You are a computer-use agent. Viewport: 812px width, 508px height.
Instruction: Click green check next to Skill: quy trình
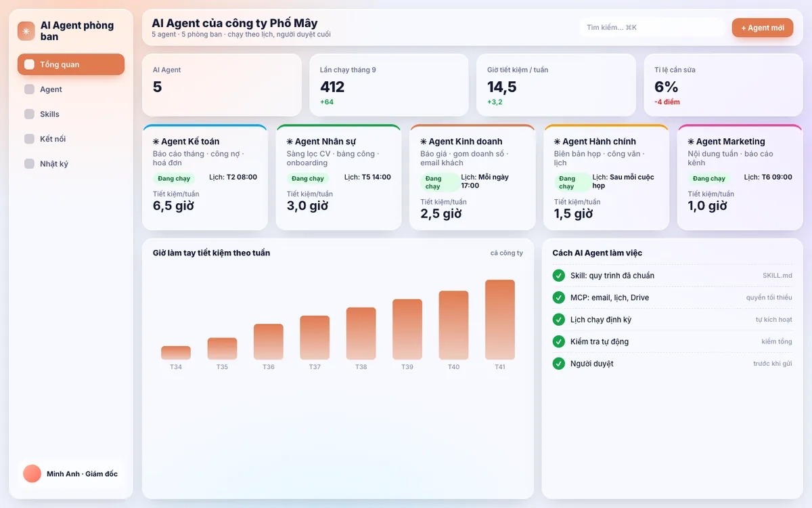[559, 276]
